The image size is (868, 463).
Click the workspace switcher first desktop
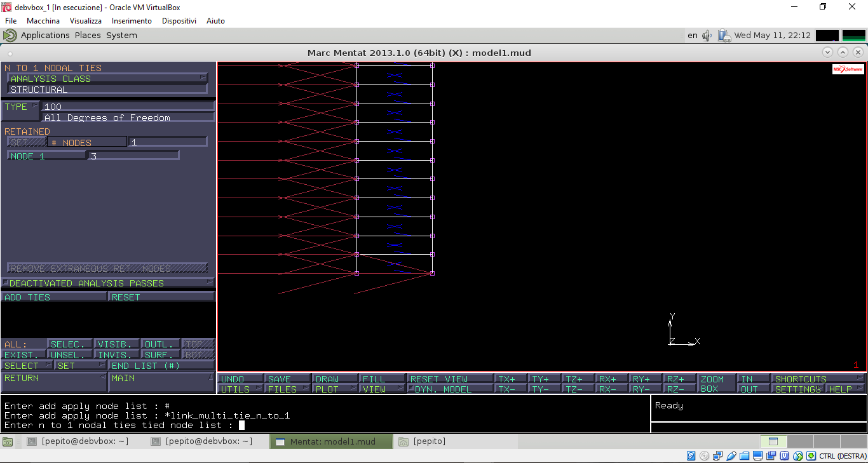pyautogui.click(x=773, y=441)
